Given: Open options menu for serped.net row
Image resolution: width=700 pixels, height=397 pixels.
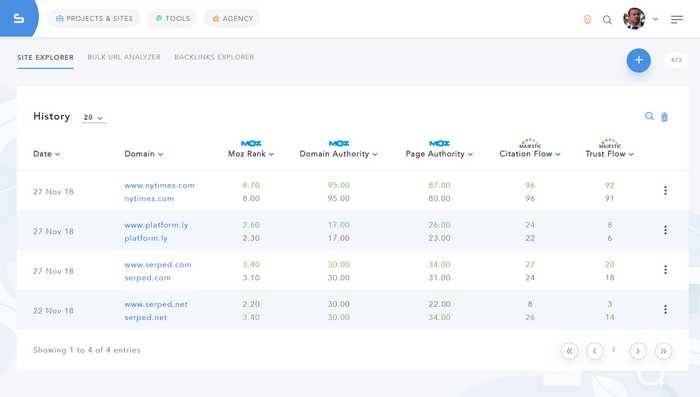Looking at the screenshot, I should (665, 309).
